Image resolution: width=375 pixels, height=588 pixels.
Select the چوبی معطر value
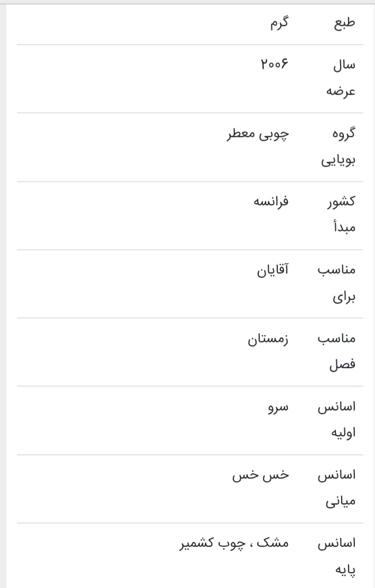258,133
